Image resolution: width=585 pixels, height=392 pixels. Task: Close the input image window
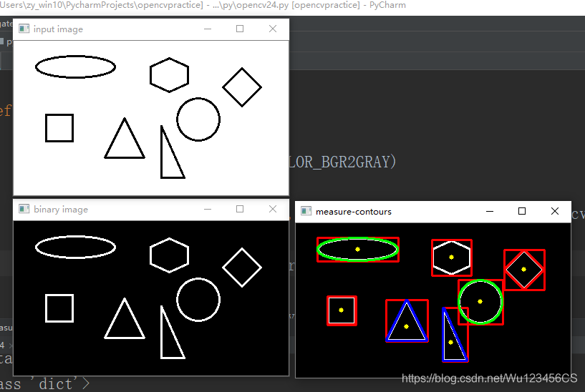(273, 29)
